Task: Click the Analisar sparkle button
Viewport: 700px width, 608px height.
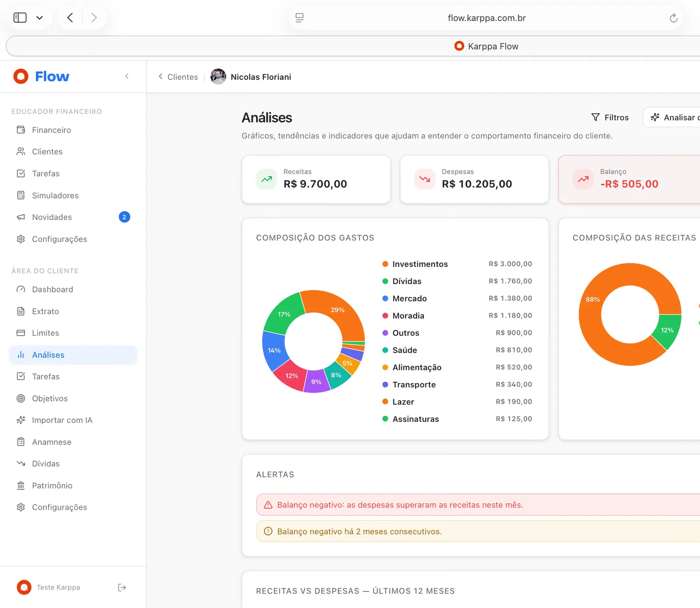Action: coord(672,117)
